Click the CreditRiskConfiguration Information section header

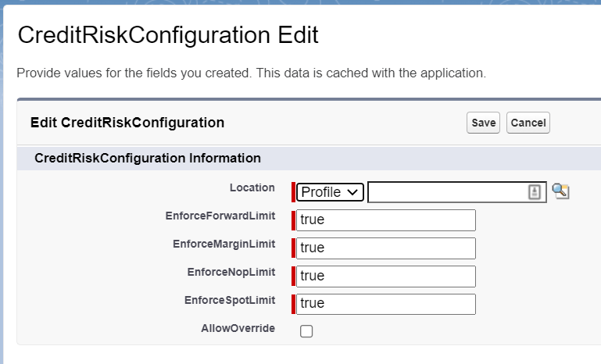pyautogui.click(x=148, y=158)
